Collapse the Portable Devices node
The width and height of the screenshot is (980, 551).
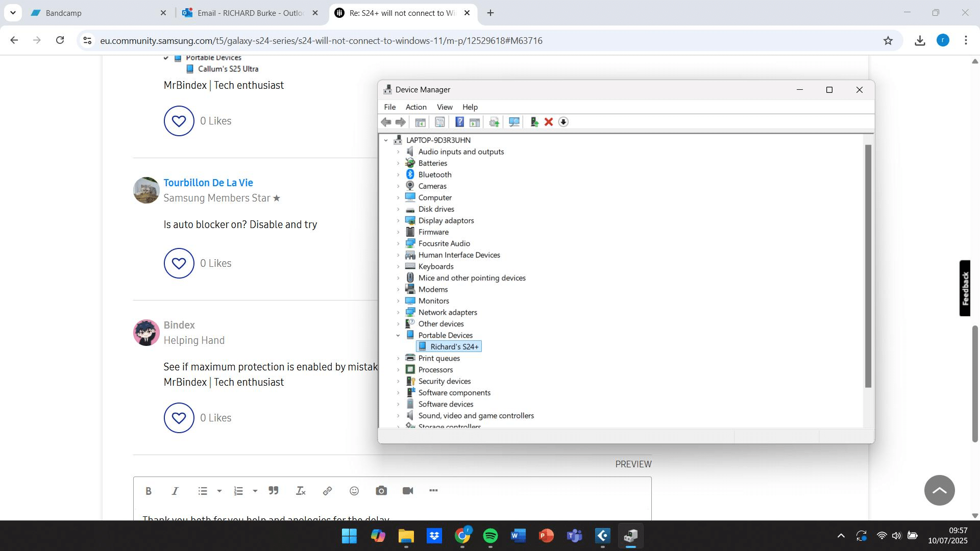pos(398,335)
